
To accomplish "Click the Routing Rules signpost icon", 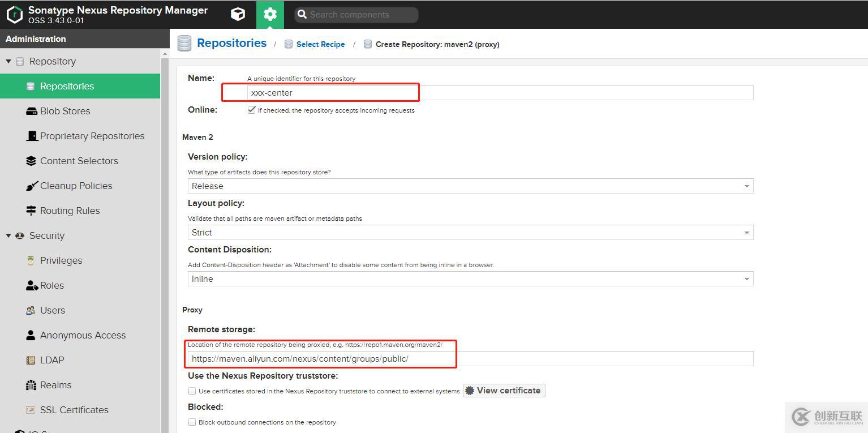I will 31,211.
